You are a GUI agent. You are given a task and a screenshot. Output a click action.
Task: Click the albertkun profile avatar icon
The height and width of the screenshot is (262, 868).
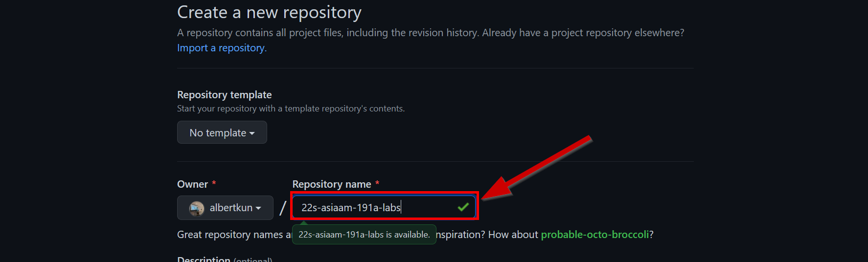(197, 208)
